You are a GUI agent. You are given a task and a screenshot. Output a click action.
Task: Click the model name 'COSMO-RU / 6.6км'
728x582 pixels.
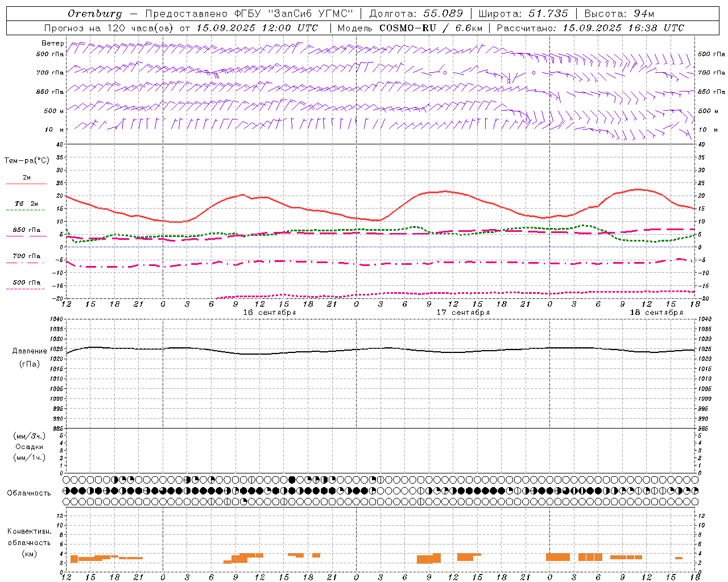point(431,28)
